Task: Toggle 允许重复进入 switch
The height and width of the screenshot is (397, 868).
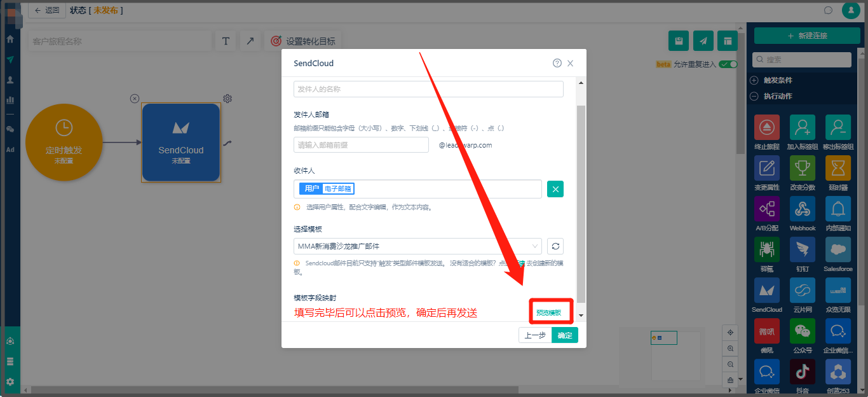Action: pyautogui.click(x=728, y=64)
